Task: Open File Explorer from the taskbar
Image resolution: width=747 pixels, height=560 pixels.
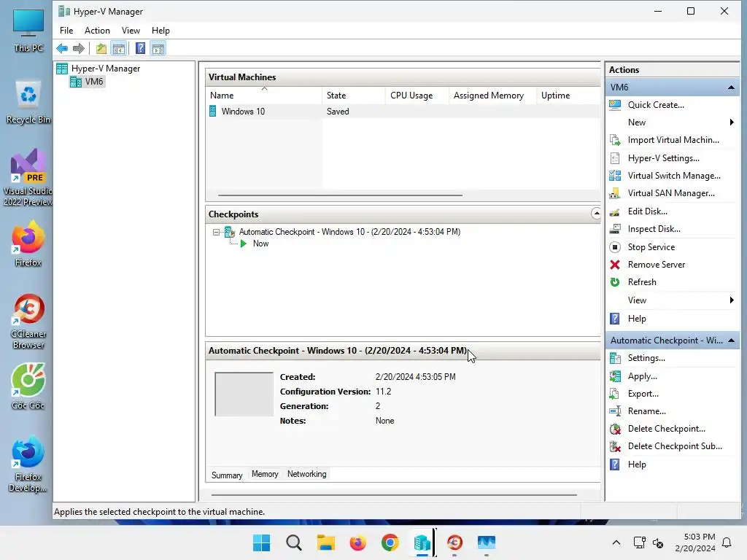Action: 326,542
